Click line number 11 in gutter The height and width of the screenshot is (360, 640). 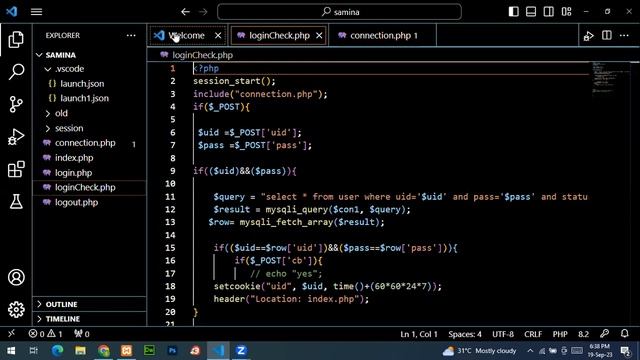[x=170, y=197]
